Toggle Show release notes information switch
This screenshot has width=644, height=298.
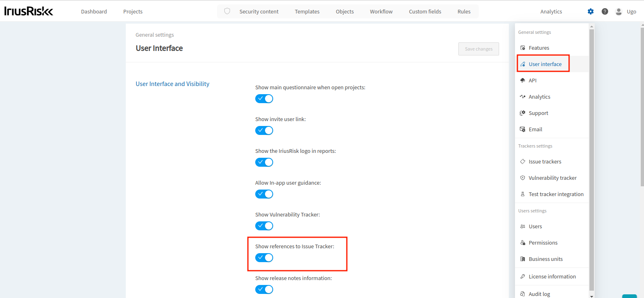tap(264, 289)
